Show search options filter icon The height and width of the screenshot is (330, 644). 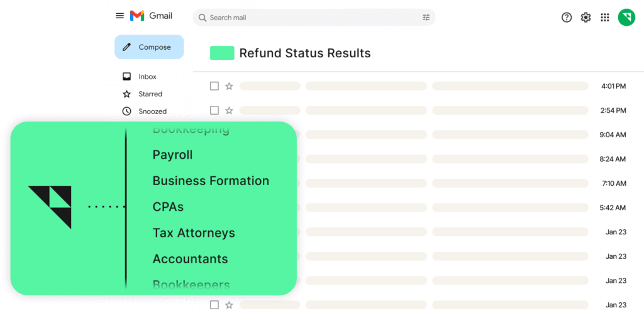point(426,18)
